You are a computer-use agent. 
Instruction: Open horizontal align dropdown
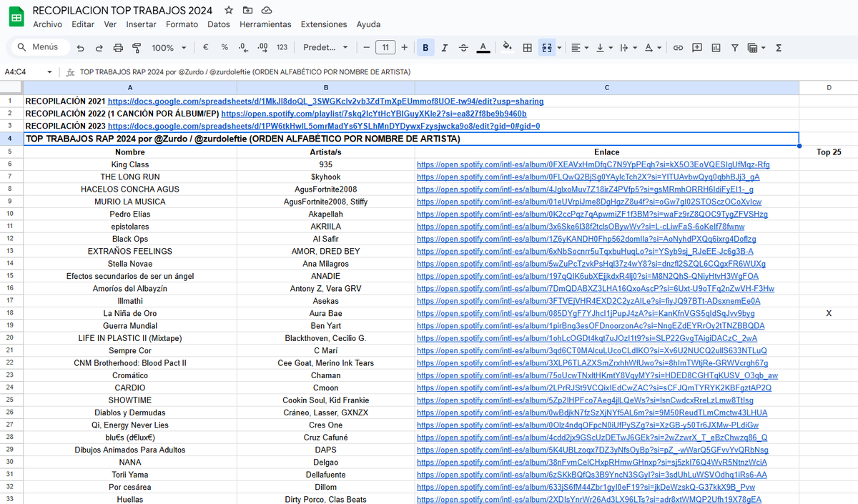[x=580, y=48]
